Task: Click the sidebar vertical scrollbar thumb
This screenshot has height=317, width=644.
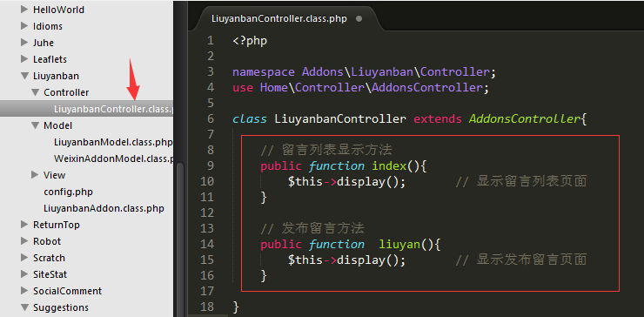Action: [x=180, y=239]
